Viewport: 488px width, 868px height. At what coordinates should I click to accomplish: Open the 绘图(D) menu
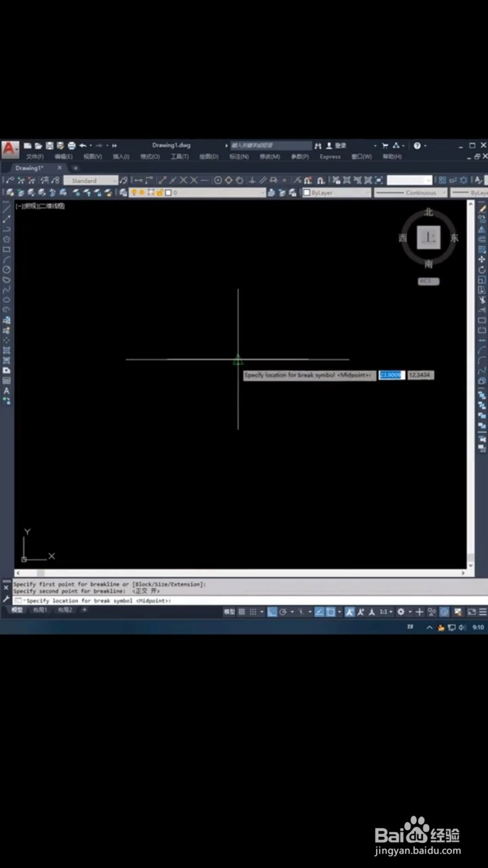click(x=209, y=157)
